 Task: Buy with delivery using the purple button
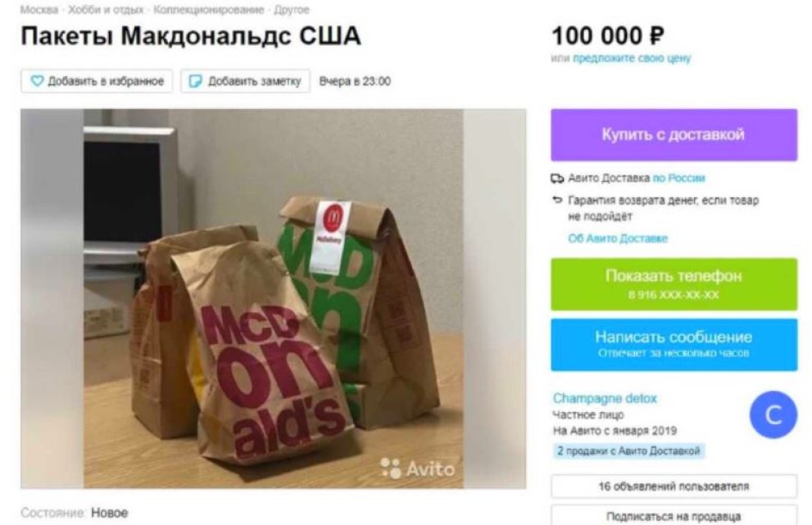click(x=674, y=134)
